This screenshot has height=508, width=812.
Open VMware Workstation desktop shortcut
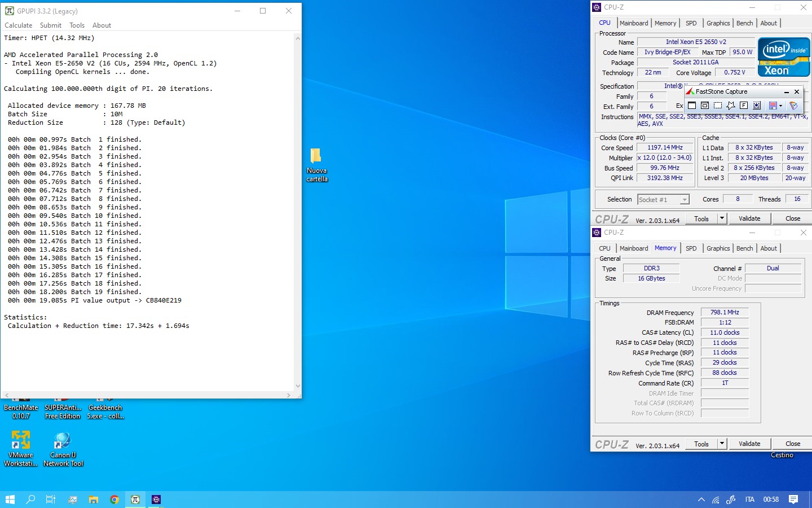[21, 449]
